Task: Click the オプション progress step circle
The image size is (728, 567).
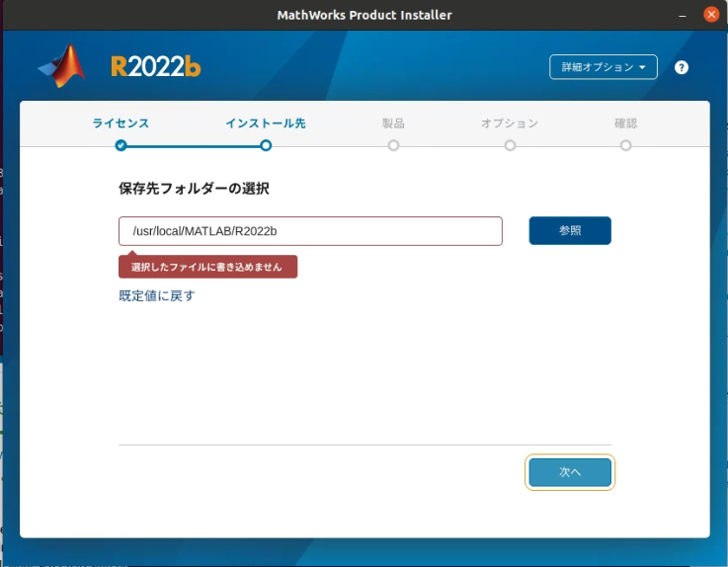Action: click(x=510, y=146)
